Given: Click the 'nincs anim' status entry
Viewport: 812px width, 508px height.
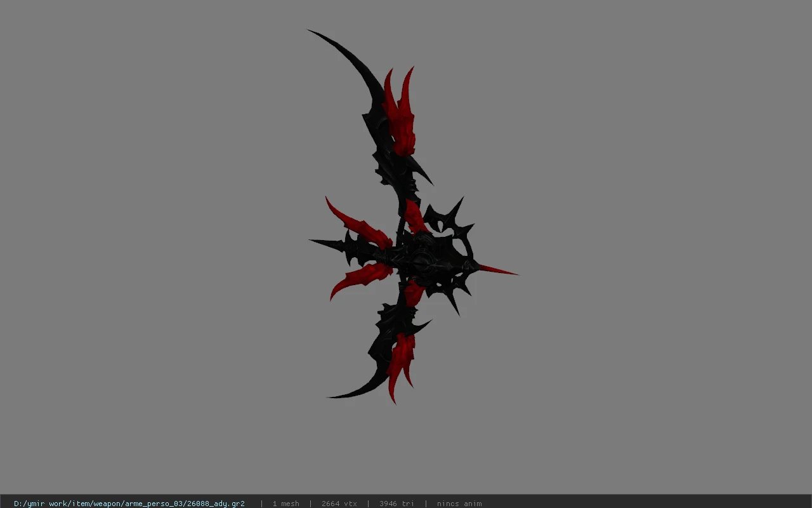Looking at the screenshot, I should [459, 504].
